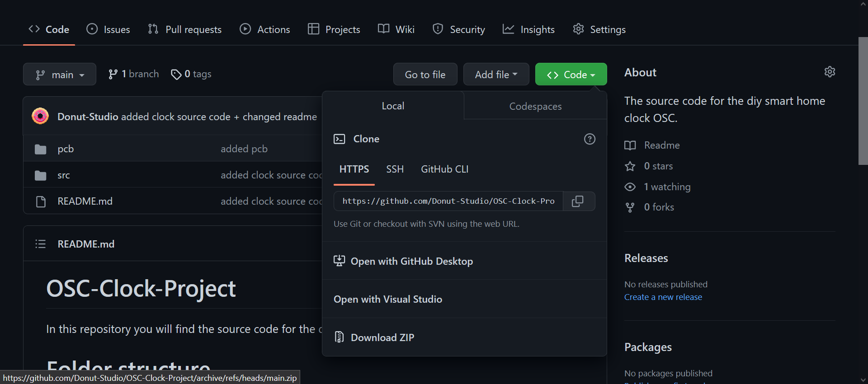This screenshot has width=868, height=384.
Task: Click the Donut-Studio avatar image
Action: (x=40, y=116)
